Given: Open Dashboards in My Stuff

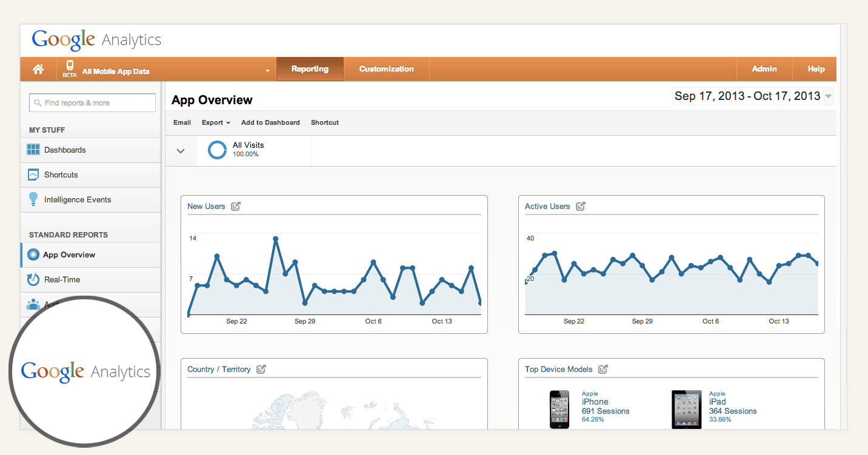Looking at the screenshot, I should pos(92,150).
